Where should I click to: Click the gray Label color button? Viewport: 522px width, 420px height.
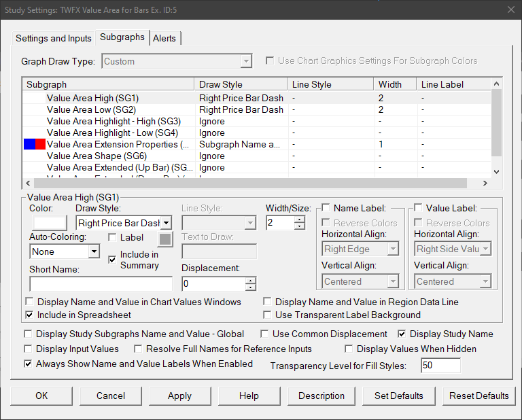pos(165,238)
